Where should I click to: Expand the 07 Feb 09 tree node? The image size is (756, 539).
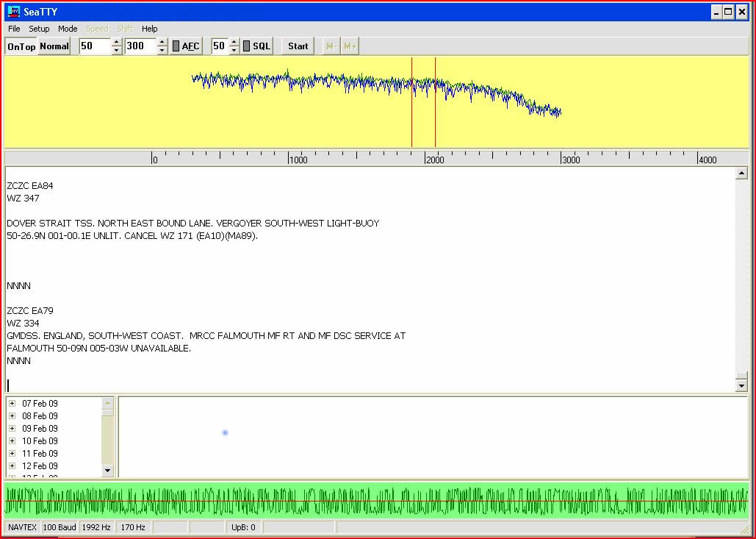[12, 404]
